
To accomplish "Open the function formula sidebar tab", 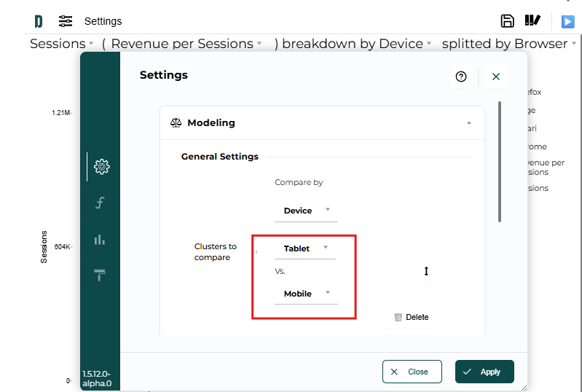I will [101, 203].
